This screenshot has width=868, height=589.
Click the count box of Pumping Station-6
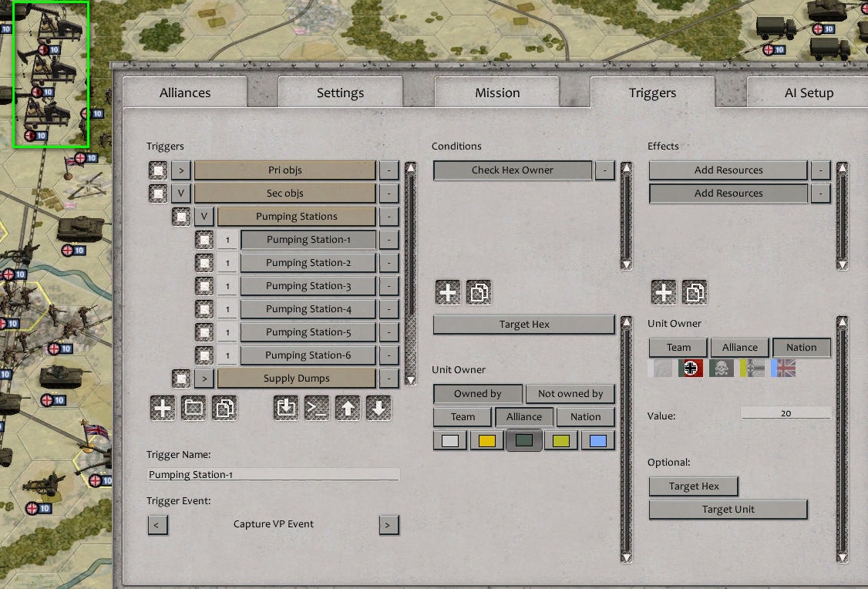(227, 355)
